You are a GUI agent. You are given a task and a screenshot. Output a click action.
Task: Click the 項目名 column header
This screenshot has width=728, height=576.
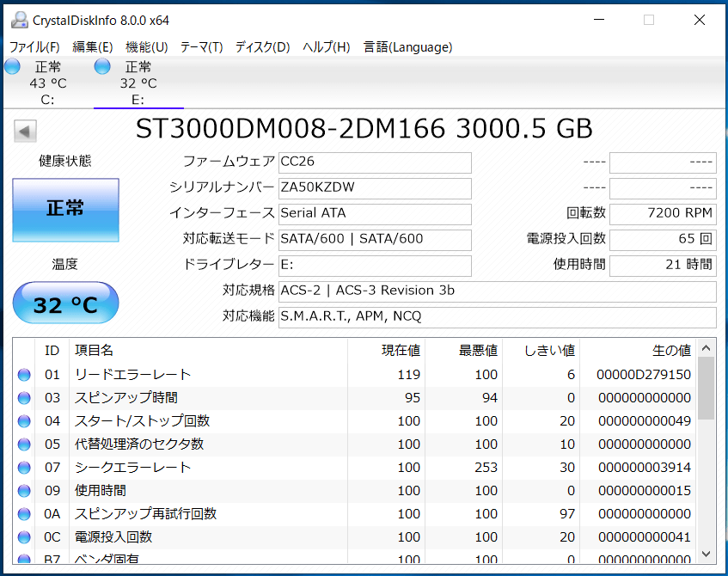208,351
